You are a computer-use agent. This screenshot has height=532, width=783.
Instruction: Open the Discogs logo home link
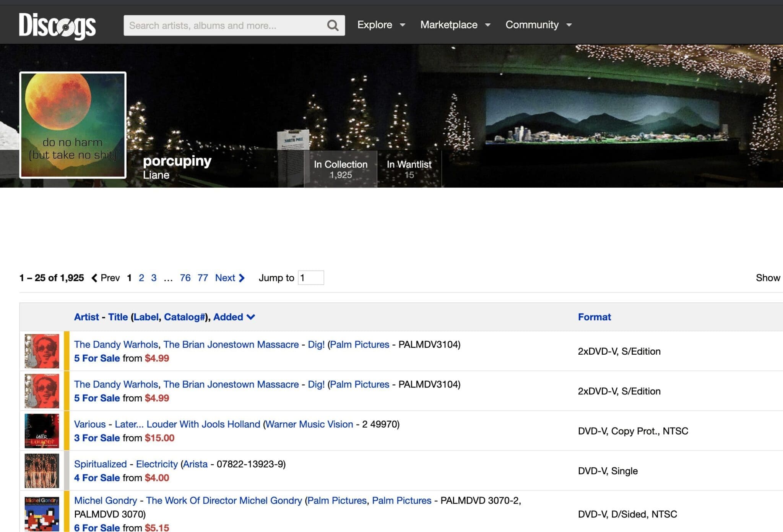point(57,26)
